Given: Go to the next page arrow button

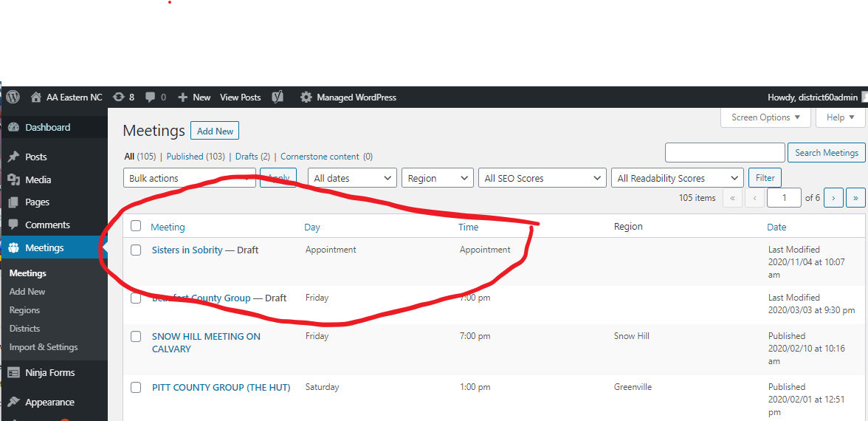Looking at the screenshot, I should point(833,198).
